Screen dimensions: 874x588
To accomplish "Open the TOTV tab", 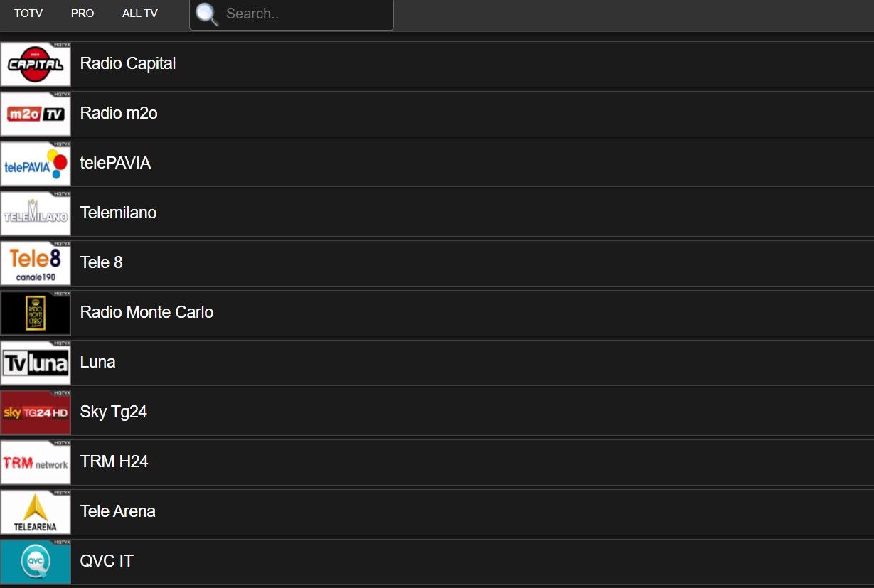I will click(28, 14).
